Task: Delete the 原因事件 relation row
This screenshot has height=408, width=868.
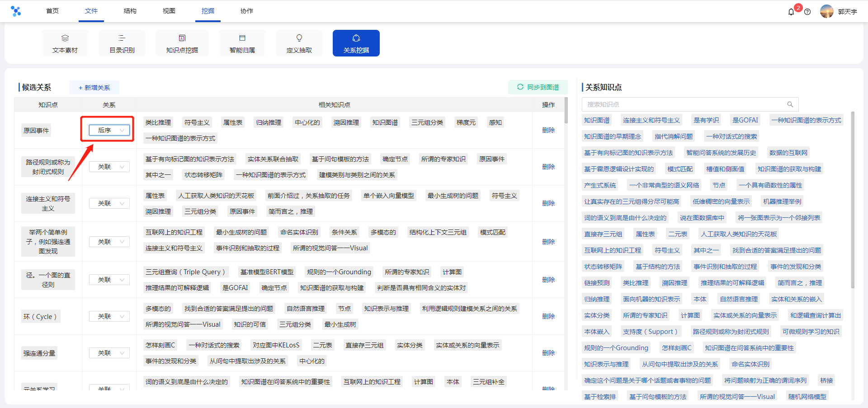Action: pos(548,130)
